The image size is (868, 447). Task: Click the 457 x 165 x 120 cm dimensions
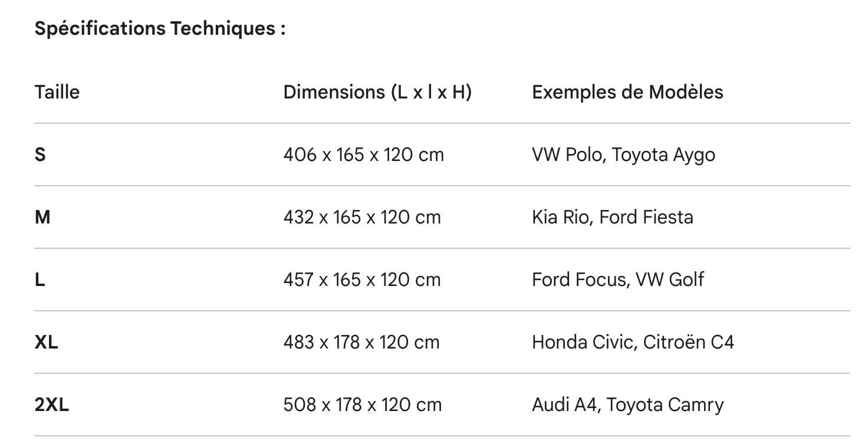tap(362, 280)
